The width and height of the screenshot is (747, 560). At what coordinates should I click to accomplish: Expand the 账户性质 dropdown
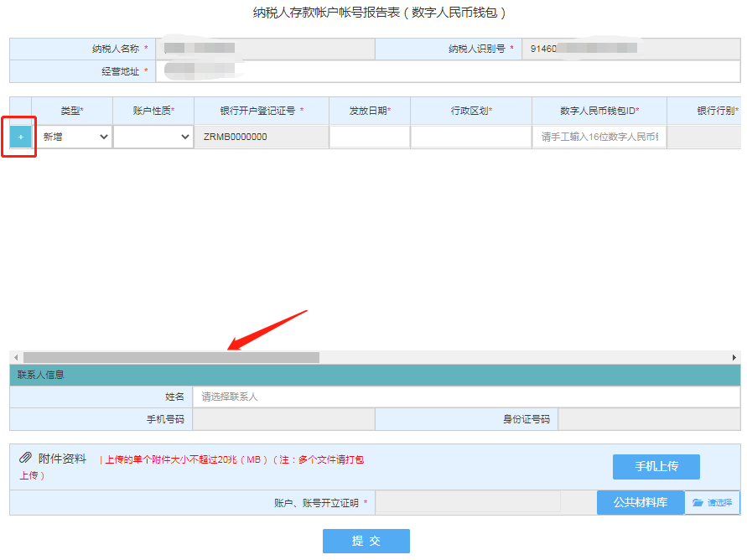(x=153, y=137)
